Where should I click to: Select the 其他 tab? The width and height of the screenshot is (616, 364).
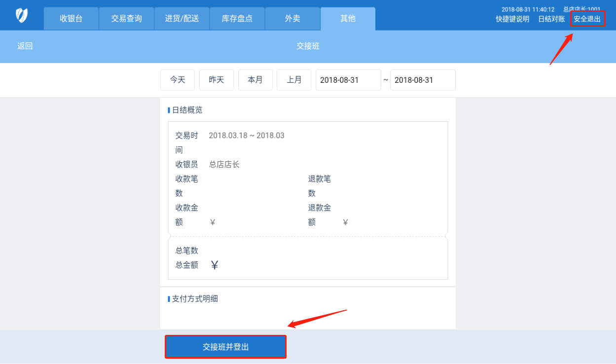point(348,19)
